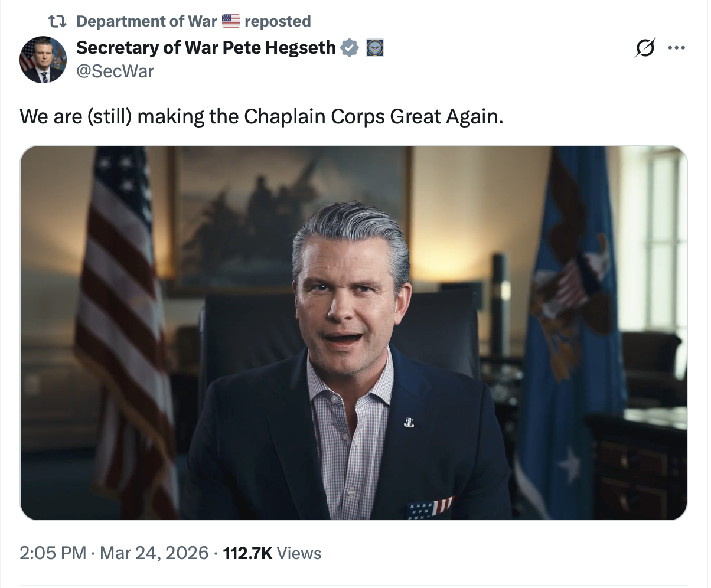This screenshot has width=711, height=588.
Task: Open the Department of War reposter link
Action: (x=146, y=22)
